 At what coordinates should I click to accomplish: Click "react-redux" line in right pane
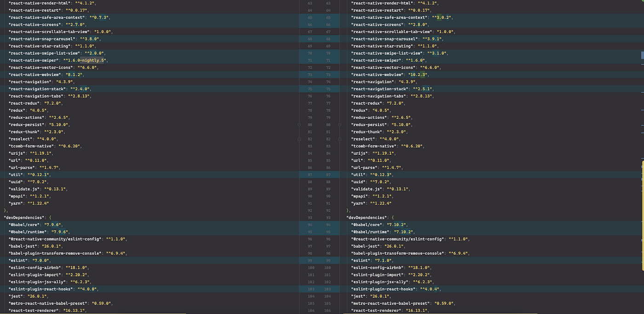378,103
